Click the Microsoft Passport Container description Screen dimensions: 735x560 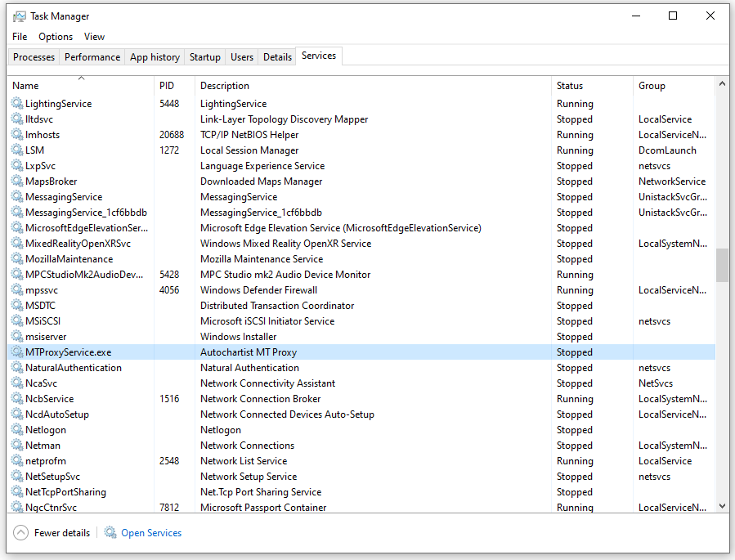(x=263, y=507)
